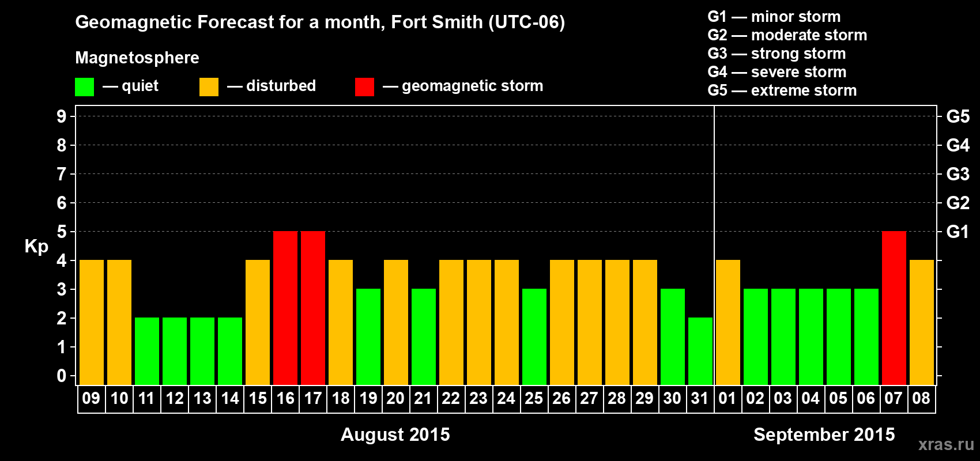Click the Kp value '5' on left axis

tap(62, 232)
